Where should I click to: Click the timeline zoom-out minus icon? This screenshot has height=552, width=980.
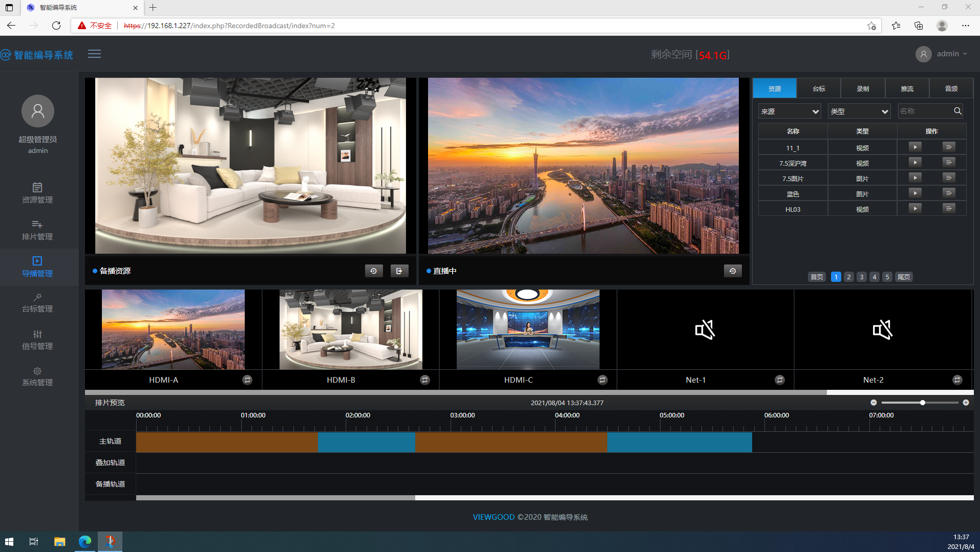(874, 403)
